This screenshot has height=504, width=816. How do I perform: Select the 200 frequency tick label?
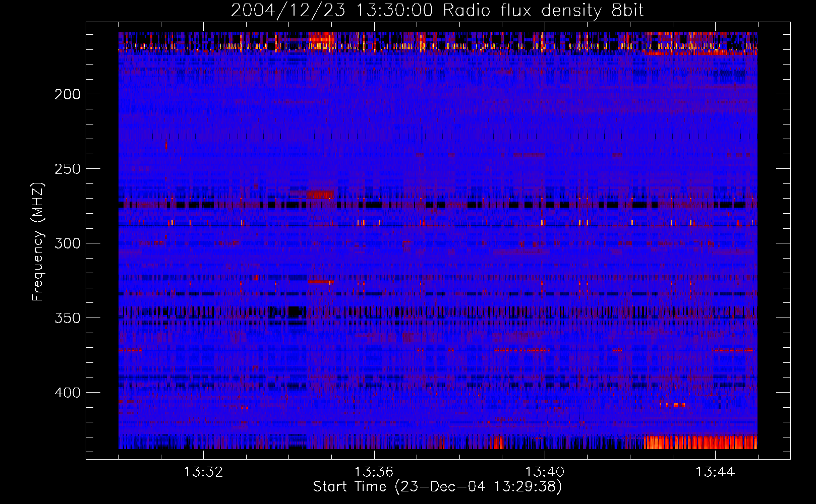[68, 94]
